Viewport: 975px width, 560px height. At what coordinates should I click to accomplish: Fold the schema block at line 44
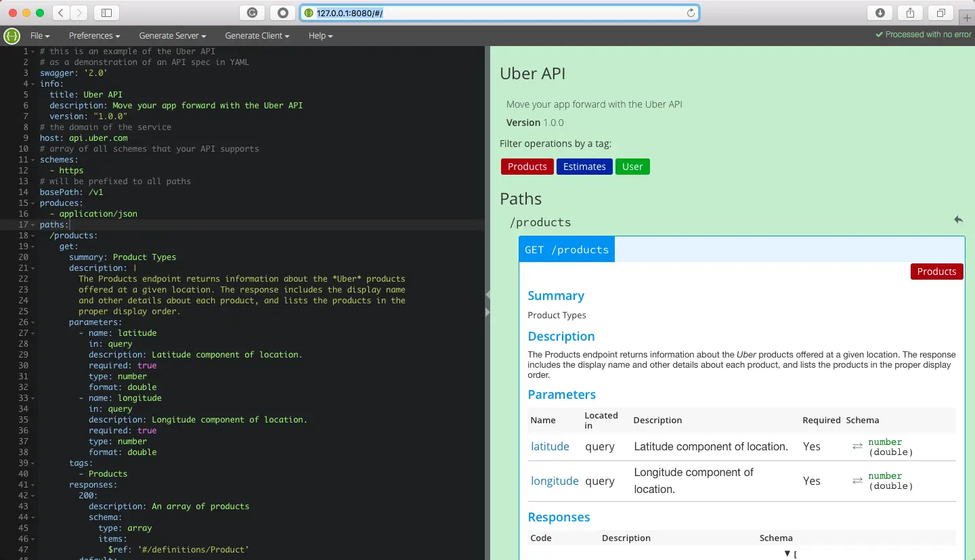pos(34,517)
